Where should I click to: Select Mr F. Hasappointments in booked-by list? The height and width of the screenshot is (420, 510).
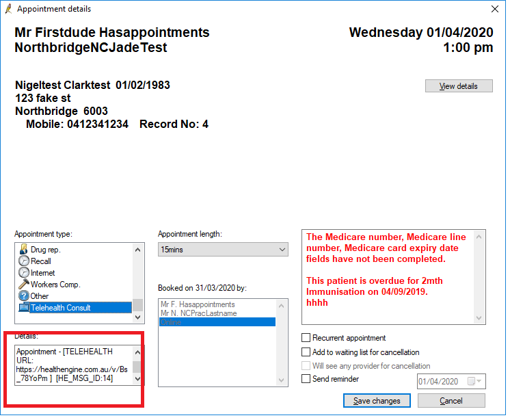[197, 304]
